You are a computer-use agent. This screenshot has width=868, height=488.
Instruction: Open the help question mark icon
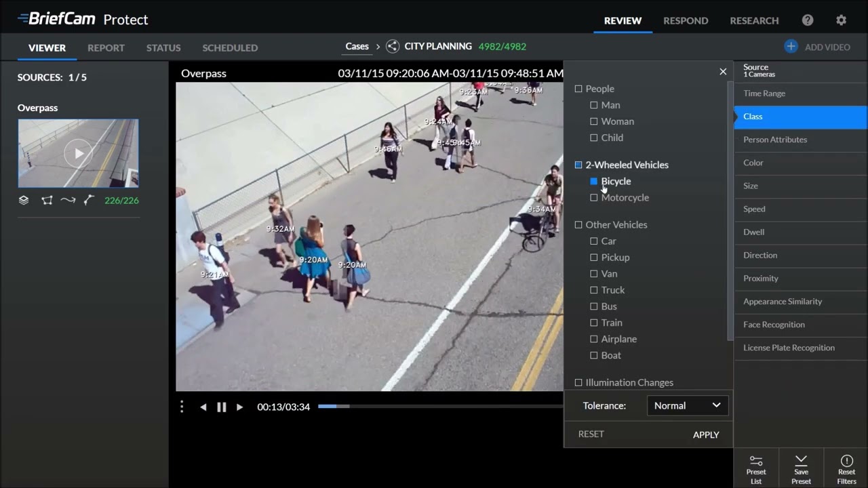pyautogui.click(x=808, y=20)
